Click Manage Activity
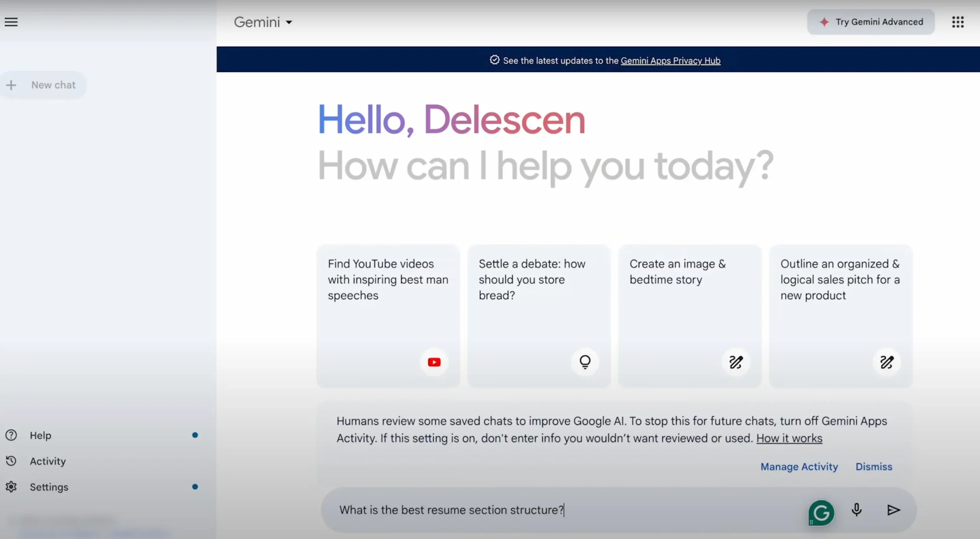 799,466
